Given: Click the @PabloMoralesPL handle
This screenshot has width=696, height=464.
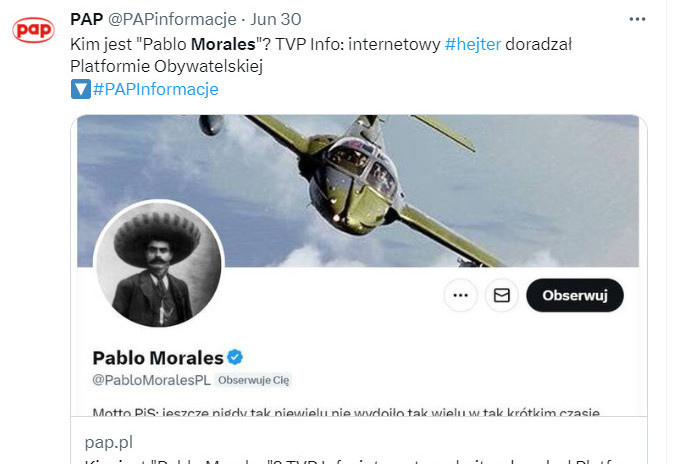Looking at the screenshot, I should pyautogui.click(x=151, y=380).
